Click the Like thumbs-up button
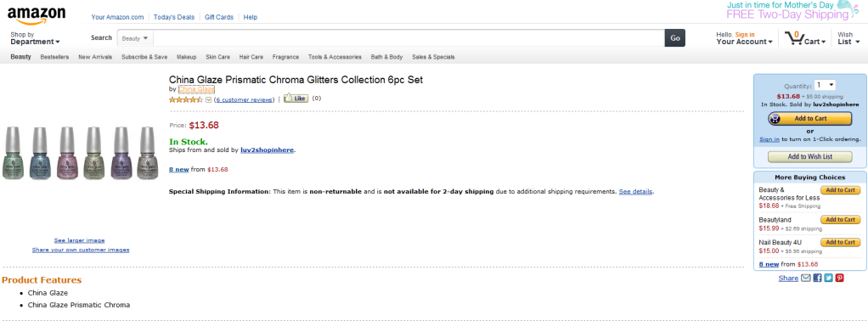 (296, 99)
